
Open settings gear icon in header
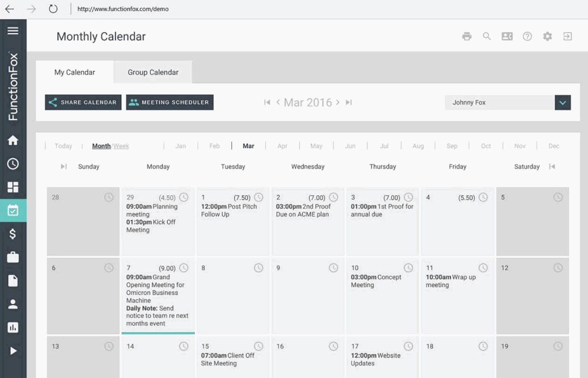click(x=548, y=36)
